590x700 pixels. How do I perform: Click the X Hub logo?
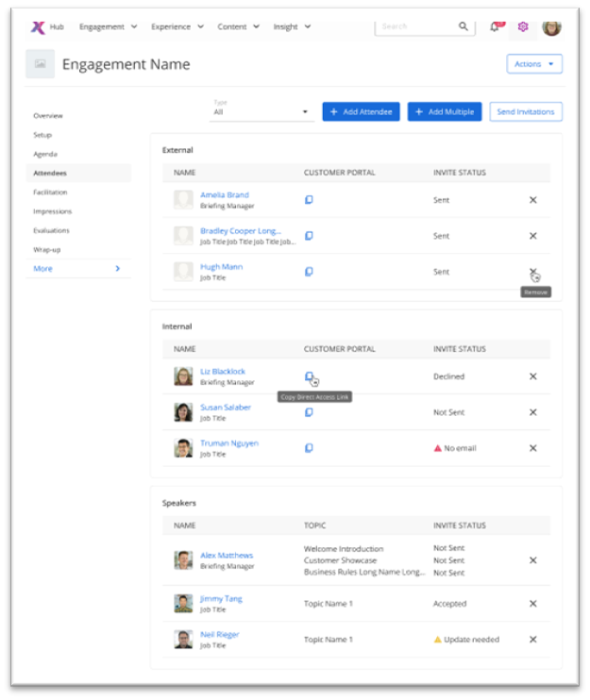(x=38, y=27)
